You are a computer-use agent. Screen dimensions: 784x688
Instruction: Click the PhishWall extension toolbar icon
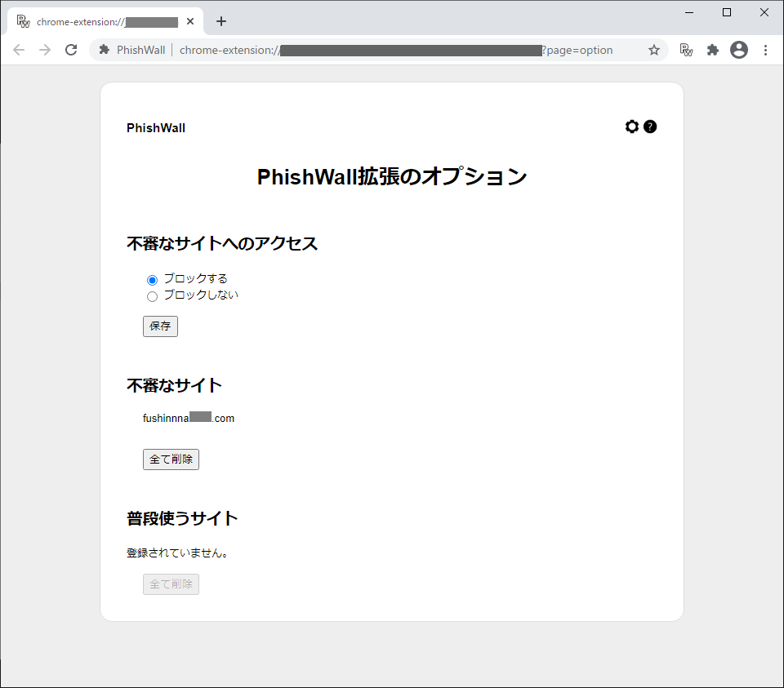[x=687, y=50]
